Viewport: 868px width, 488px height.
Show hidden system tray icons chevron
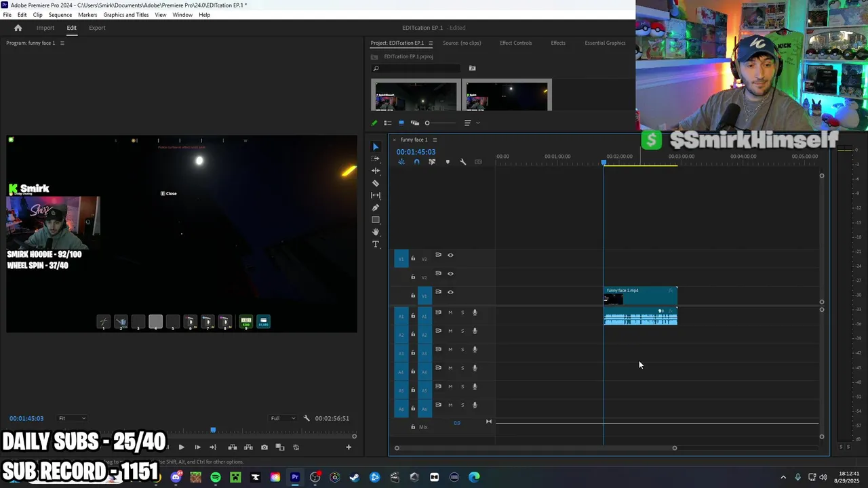[783, 477]
